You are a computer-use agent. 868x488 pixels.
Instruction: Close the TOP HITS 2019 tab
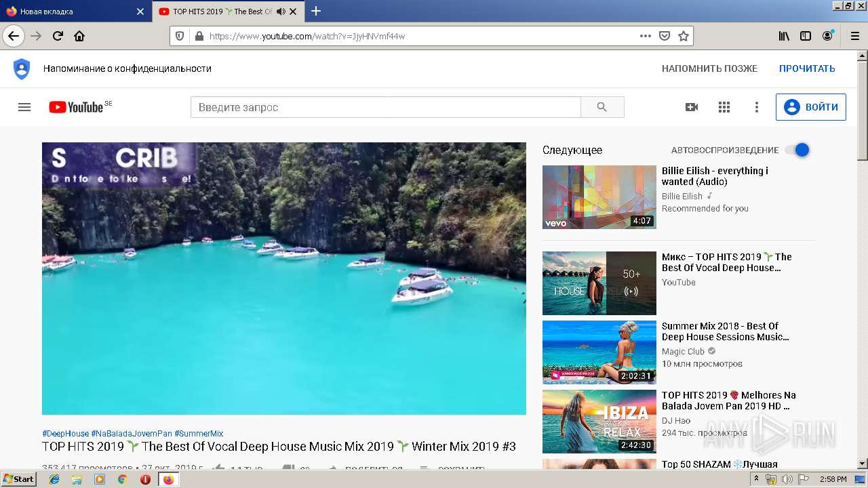(x=293, y=12)
